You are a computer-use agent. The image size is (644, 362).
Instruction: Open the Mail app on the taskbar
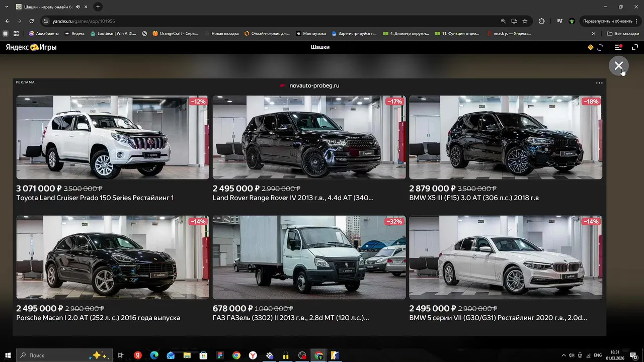pos(171,355)
